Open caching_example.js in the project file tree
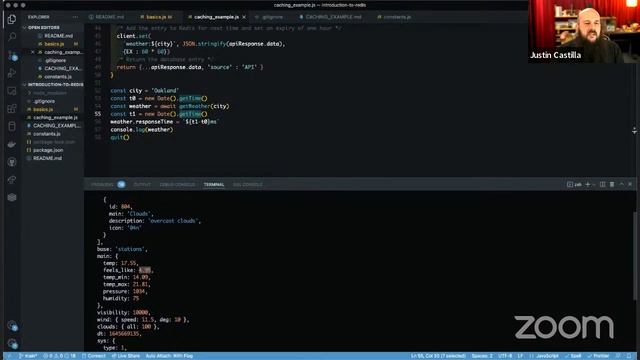This screenshot has height=360, width=640. pos(55,118)
